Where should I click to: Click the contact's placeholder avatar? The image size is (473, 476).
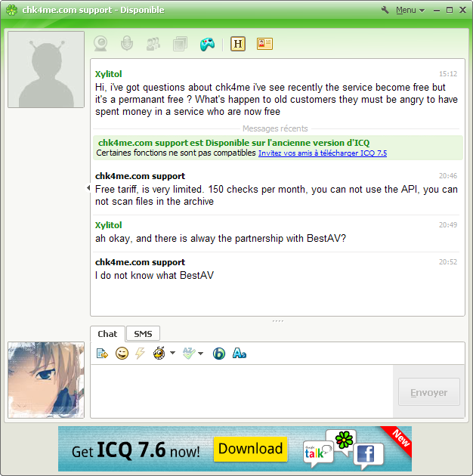46,70
